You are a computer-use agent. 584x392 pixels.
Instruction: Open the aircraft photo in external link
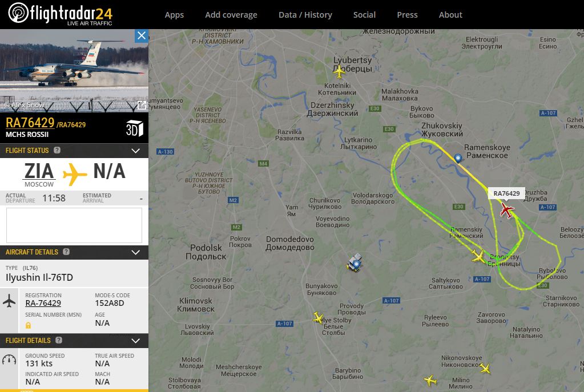(142, 106)
